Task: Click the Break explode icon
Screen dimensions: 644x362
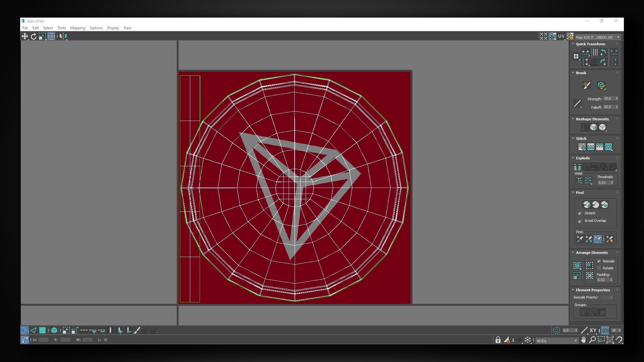Action: pos(577,167)
